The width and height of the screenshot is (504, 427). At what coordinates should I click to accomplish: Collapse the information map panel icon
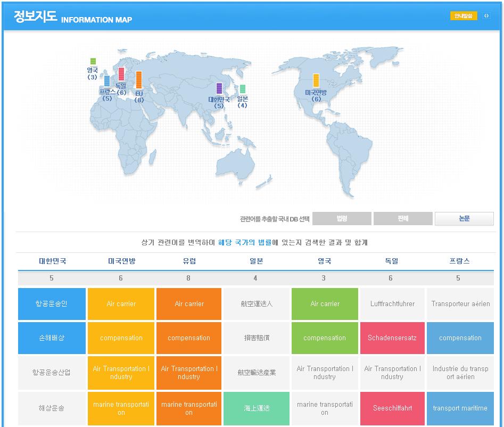pyautogui.click(x=486, y=16)
